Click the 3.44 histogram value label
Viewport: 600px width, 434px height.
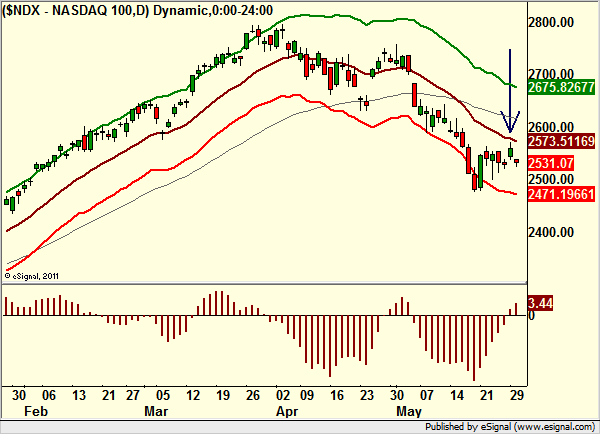540,303
